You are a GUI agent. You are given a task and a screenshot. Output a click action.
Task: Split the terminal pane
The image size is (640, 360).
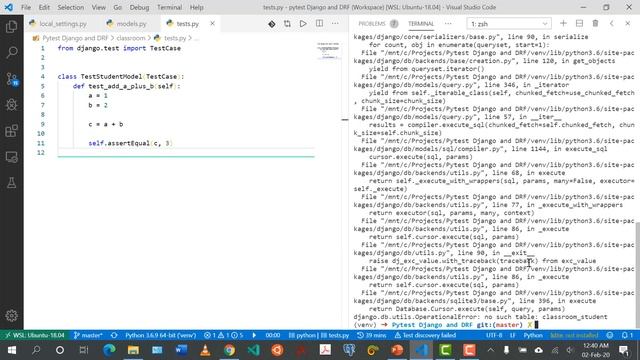point(579,24)
